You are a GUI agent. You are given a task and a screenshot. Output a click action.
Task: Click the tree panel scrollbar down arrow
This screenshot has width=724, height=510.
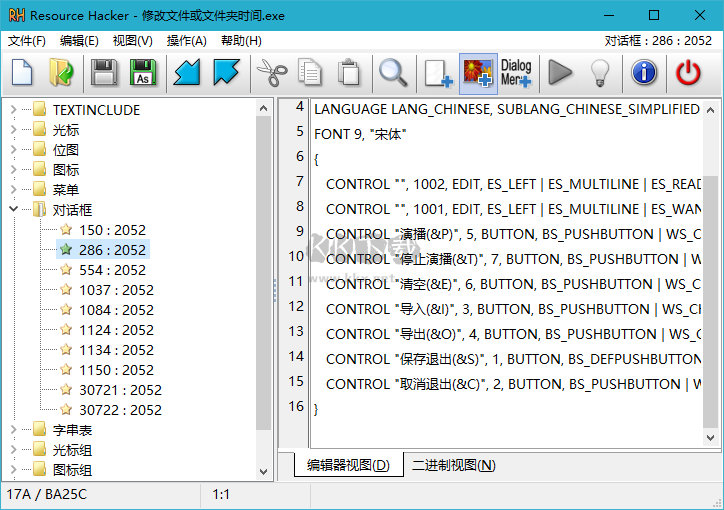[264, 471]
